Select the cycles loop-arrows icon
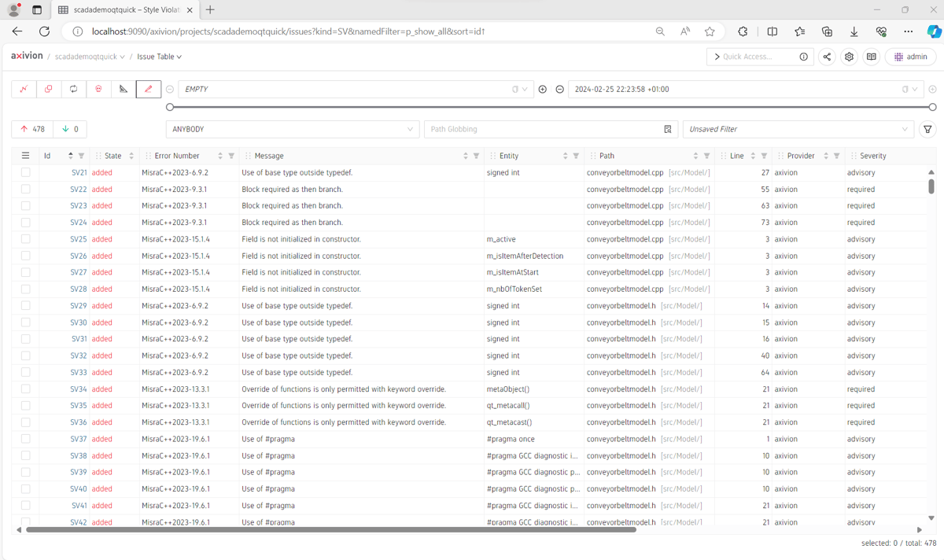The height and width of the screenshot is (560, 944). pyautogui.click(x=73, y=89)
